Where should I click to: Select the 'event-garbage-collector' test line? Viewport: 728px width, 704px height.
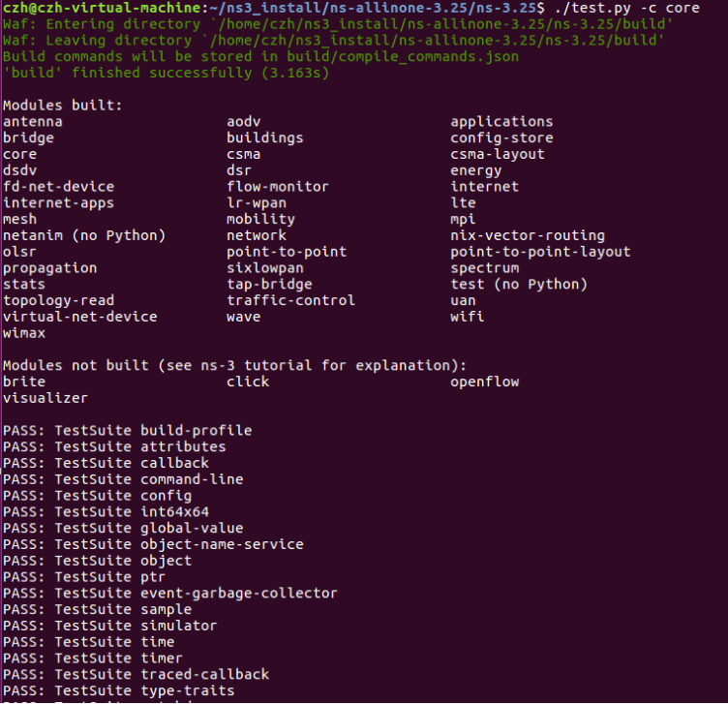pyautogui.click(x=170, y=594)
